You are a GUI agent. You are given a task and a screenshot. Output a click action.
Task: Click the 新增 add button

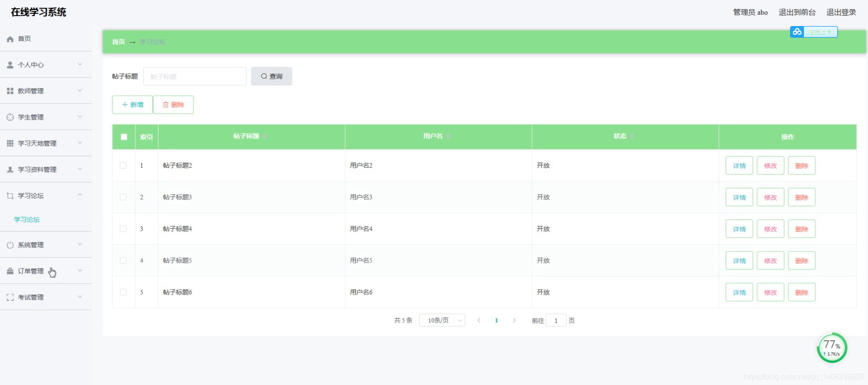click(x=133, y=105)
